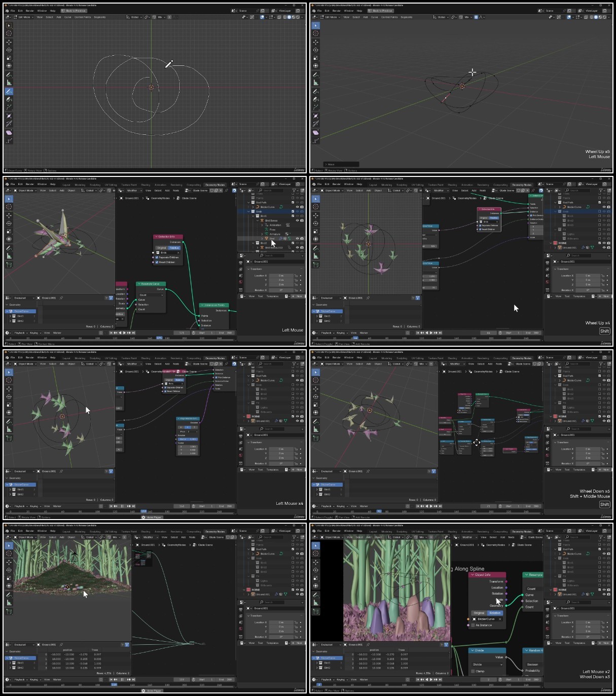Clear BézierCurve with the X in the Object Info node
Screen dimensions: 616x696
[x=500, y=619]
